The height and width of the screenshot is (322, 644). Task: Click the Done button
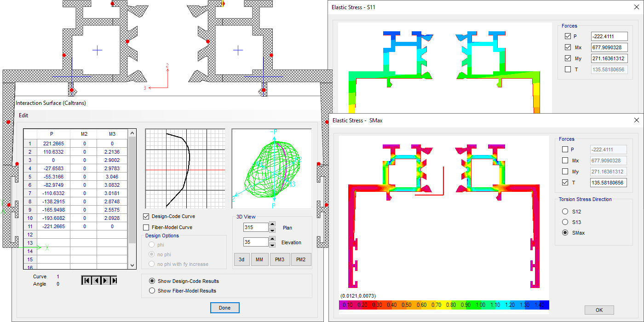(x=224, y=308)
